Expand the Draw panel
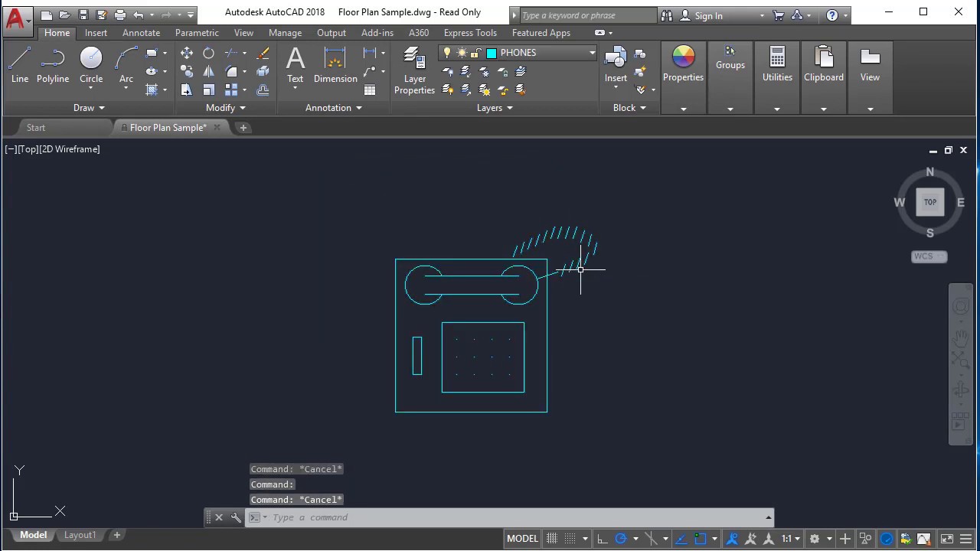980x551 pixels. click(x=89, y=108)
